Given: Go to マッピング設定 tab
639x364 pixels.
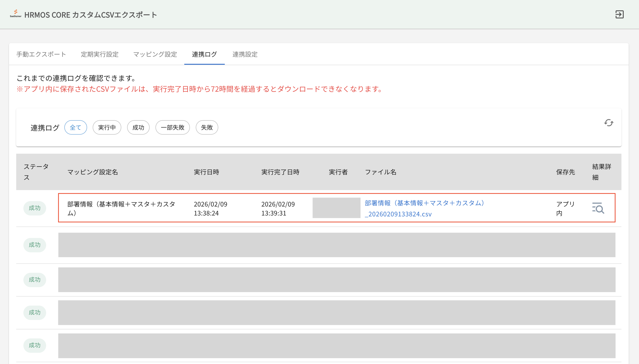Looking at the screenshot, I should click(155, 54).
